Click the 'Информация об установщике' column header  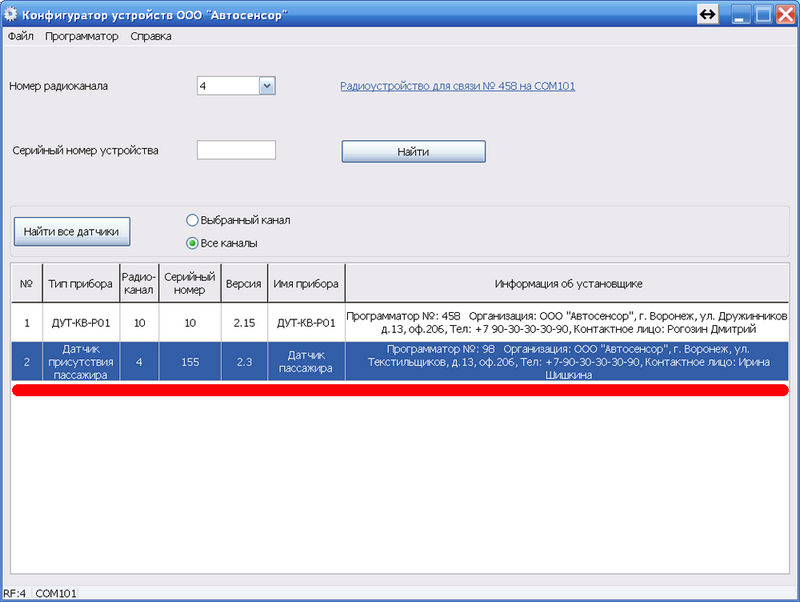pos(567,284)
